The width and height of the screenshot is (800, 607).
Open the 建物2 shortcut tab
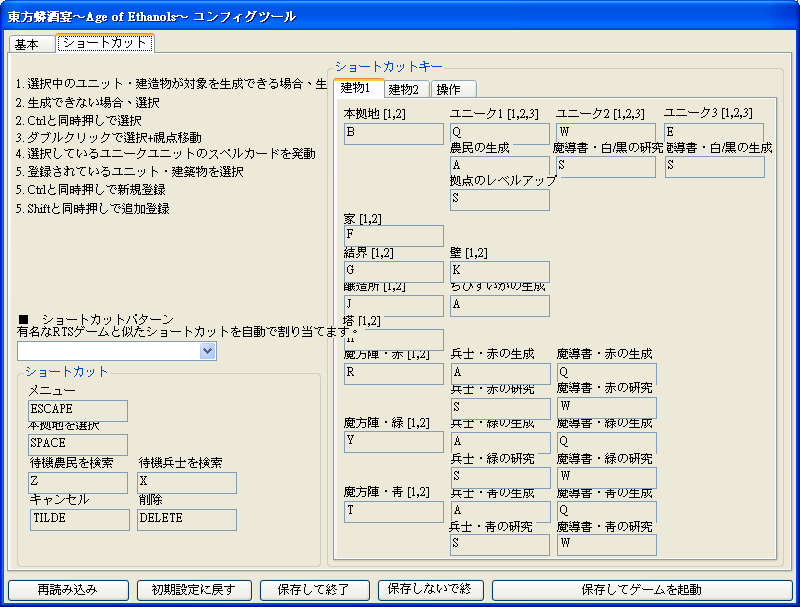[x=409, y=89]
